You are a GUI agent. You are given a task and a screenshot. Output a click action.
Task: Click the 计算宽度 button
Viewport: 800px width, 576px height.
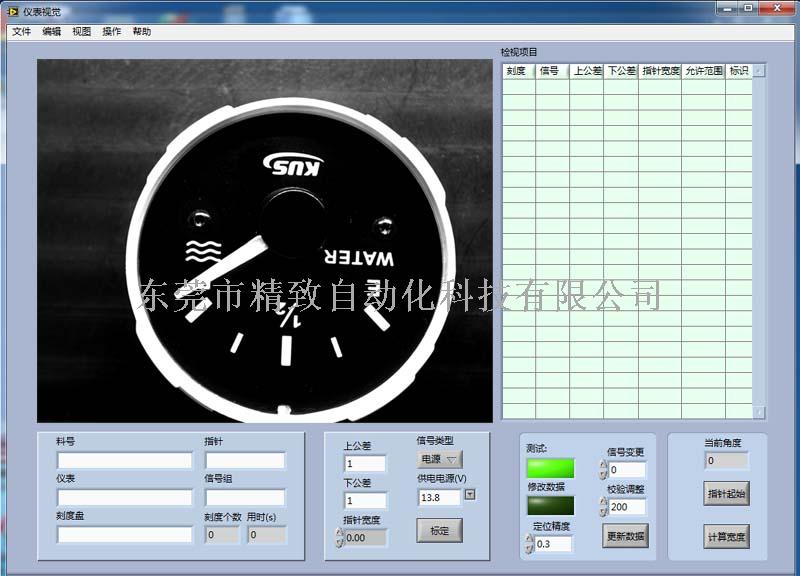(x=727, y=536)
